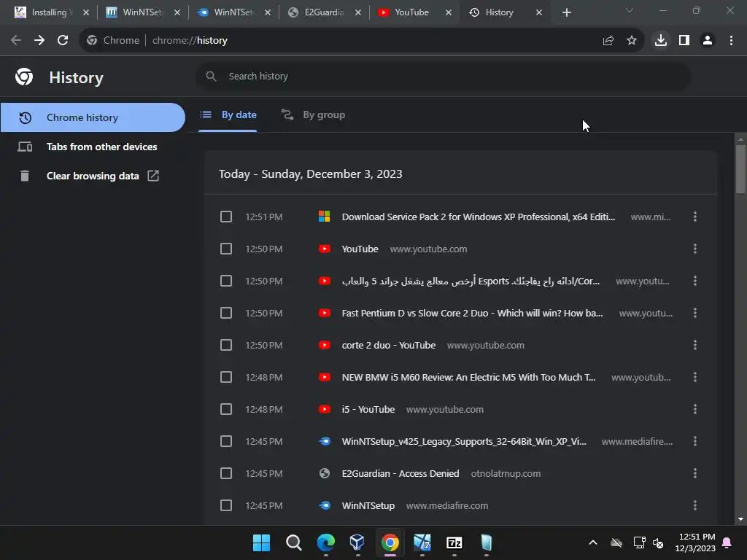Go back with the browser back arrow
747x560 pixels.
[x=16, y=41]
